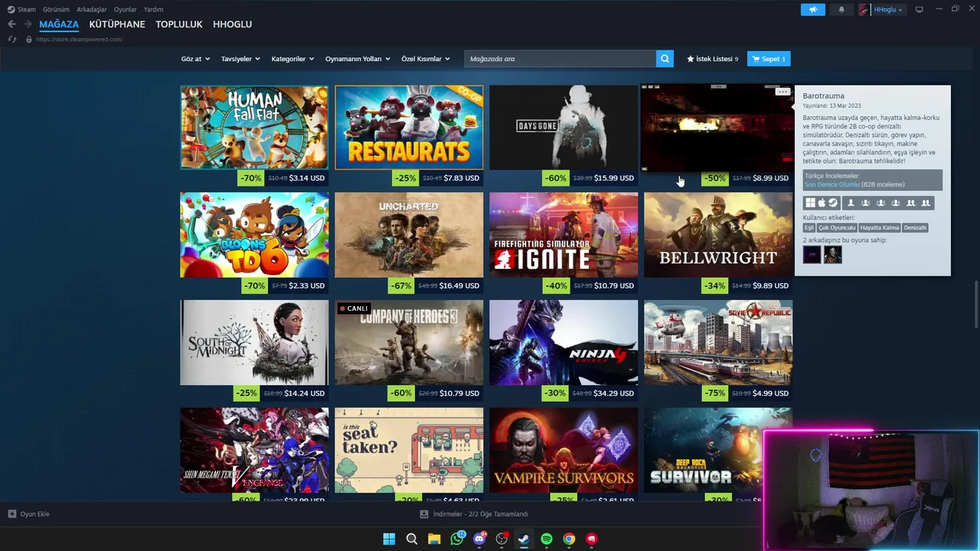The image size is (980, 551).
Task: Open Bloons TD 6 game card
Action: point(254,234)
